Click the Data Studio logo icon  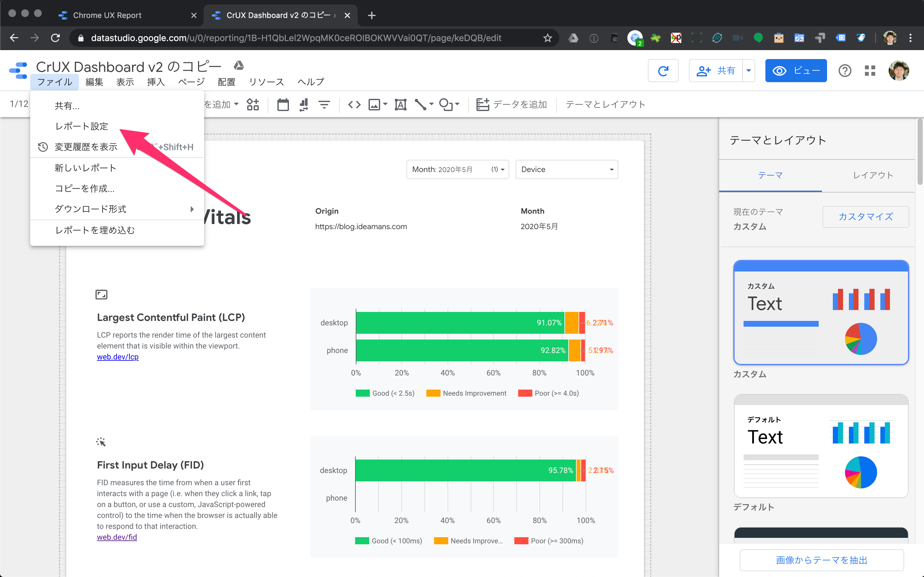pyautogui.click(x=18, y=71)
